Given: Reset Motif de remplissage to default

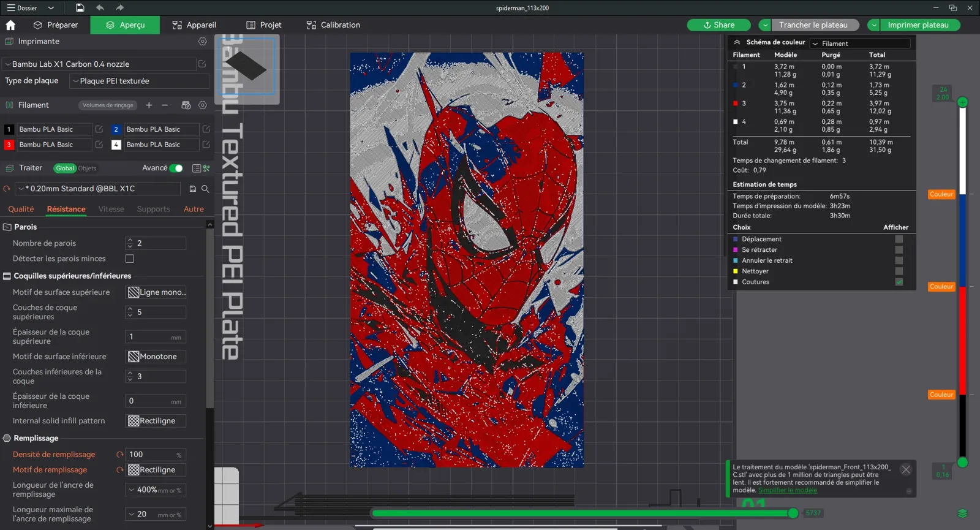Looking at the screenshot, I should click(120, 470).
